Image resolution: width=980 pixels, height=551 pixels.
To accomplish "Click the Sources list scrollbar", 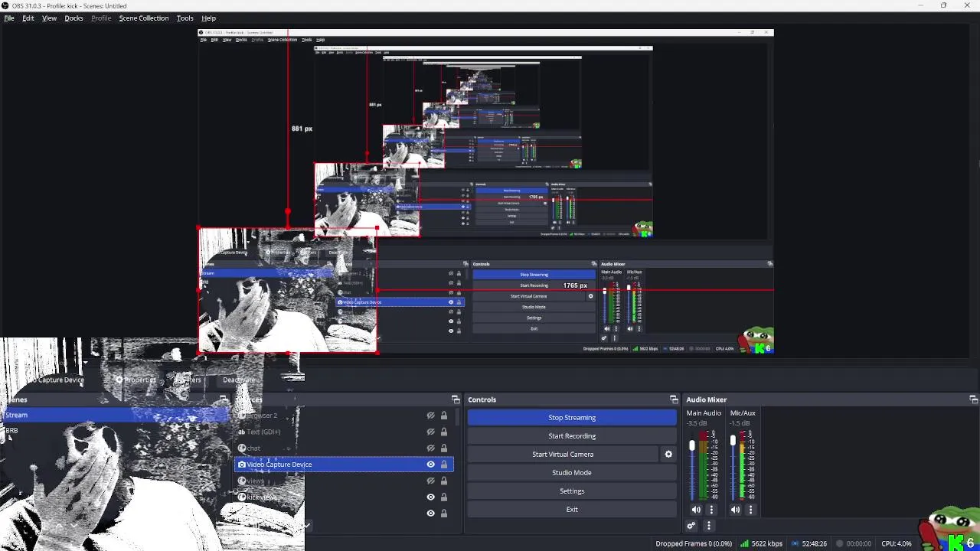I will tap(457, 417).
